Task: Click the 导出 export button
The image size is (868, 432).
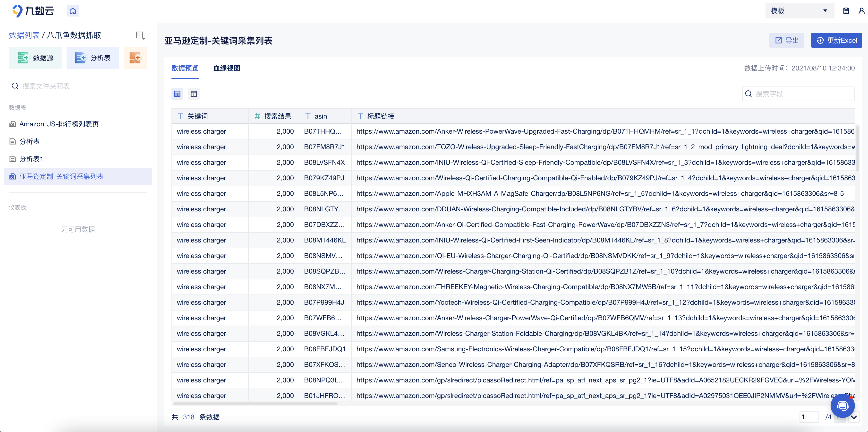Action: tap(786, 40)
